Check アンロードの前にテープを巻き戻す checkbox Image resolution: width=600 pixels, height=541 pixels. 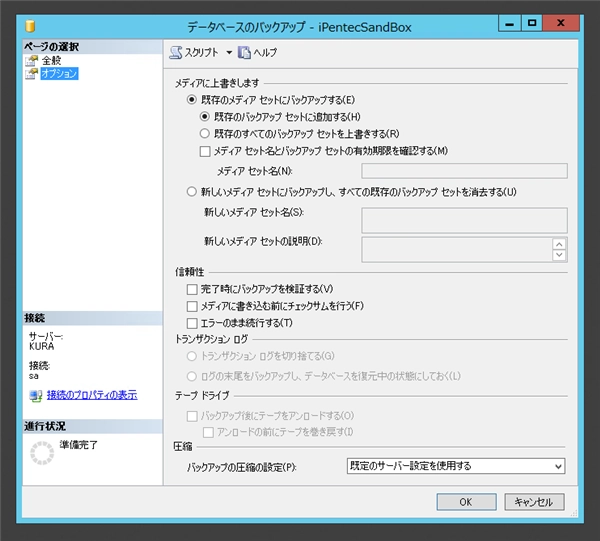point(208,432)
